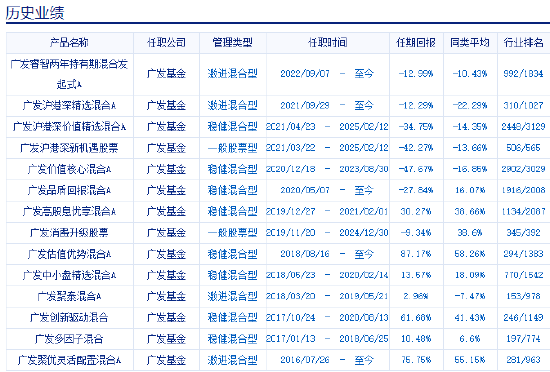The height and width of the screenshot is (372, 550).
Task: Open fund 广发创新驱动混合
Action: (x=69, y=317)
